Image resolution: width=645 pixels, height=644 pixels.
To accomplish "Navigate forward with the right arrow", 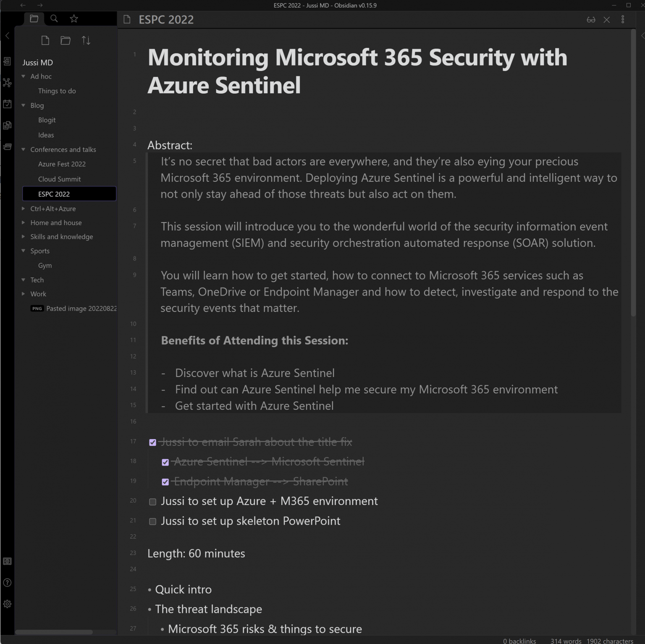I will [x=40, y=5].
